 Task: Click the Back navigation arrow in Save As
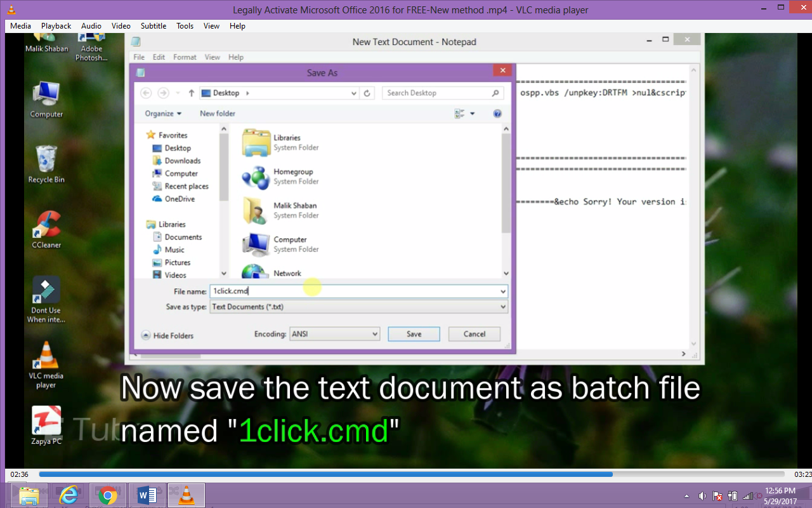[146, 93]
